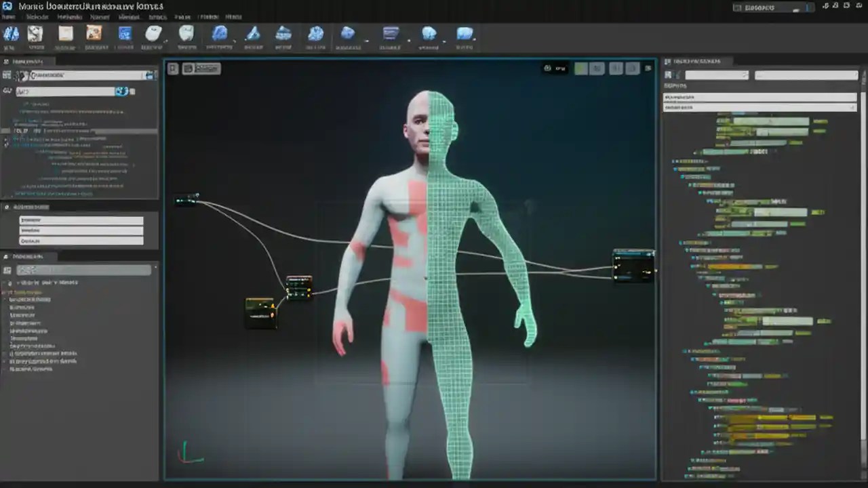Toggle the first highlighted viewport overlay button
Viewport: 868px width, 488px height.
pos(580,68)
